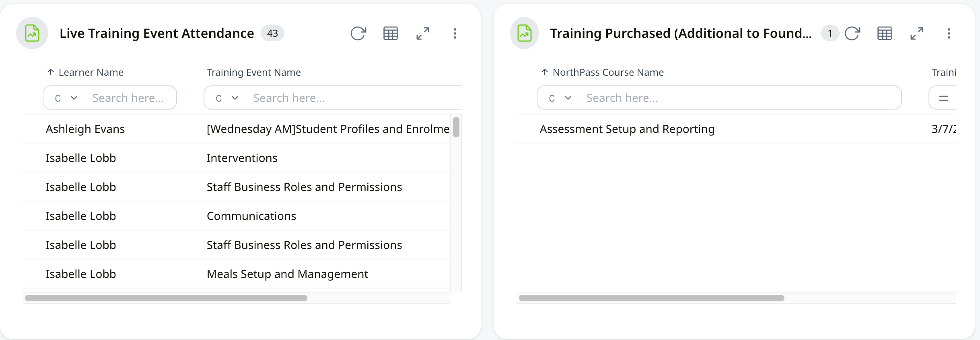The height and width of the screenshot is (340, 980).
Task: Click the Live Training Event Attendance report icon
Action: pyautogui.click(x=32, y=33)
